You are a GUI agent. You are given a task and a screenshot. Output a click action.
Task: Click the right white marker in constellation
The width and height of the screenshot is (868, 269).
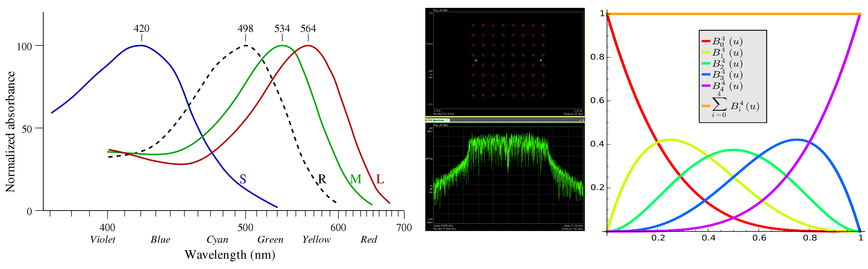click(541, 60)
